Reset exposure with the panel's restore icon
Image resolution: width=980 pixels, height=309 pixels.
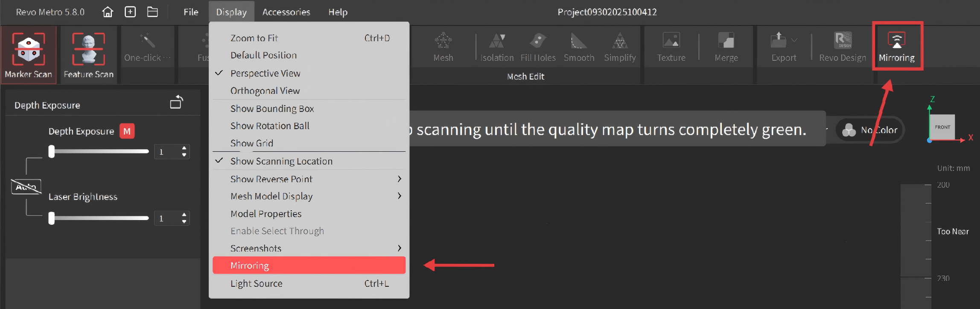[176, 103]
